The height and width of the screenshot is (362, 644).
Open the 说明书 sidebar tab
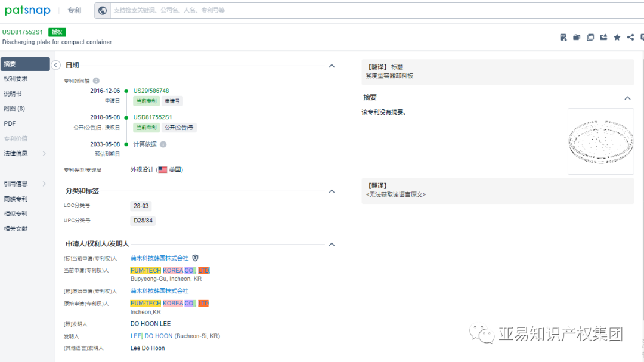13,94
